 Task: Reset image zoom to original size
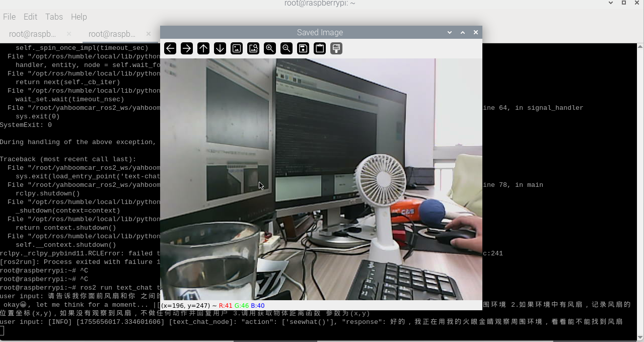[x=237, y=48]
